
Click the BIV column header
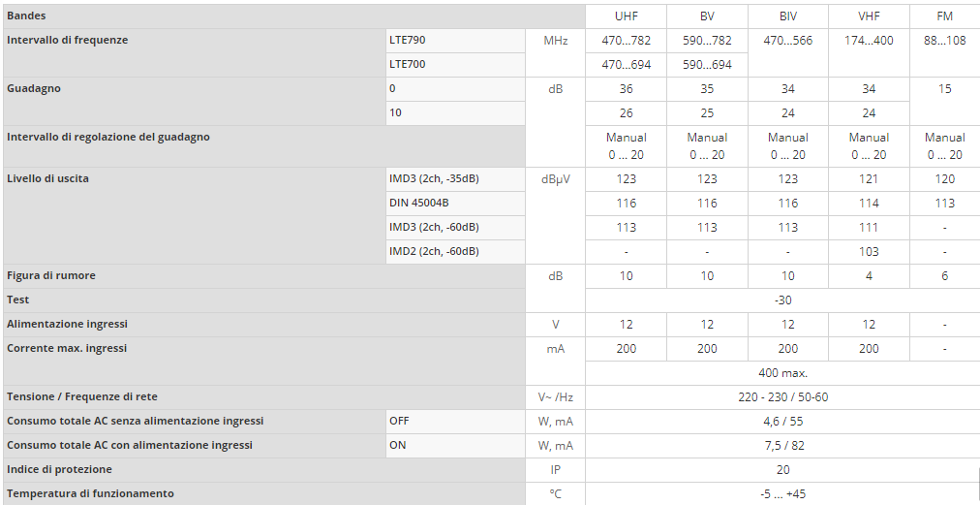point(787,16)
